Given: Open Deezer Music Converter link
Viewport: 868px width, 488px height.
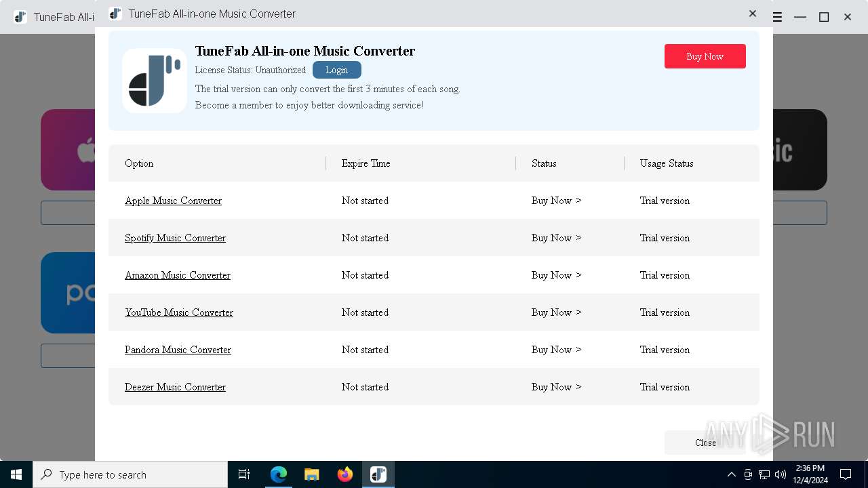Looking at the screenshot, I should pos(175,387).
